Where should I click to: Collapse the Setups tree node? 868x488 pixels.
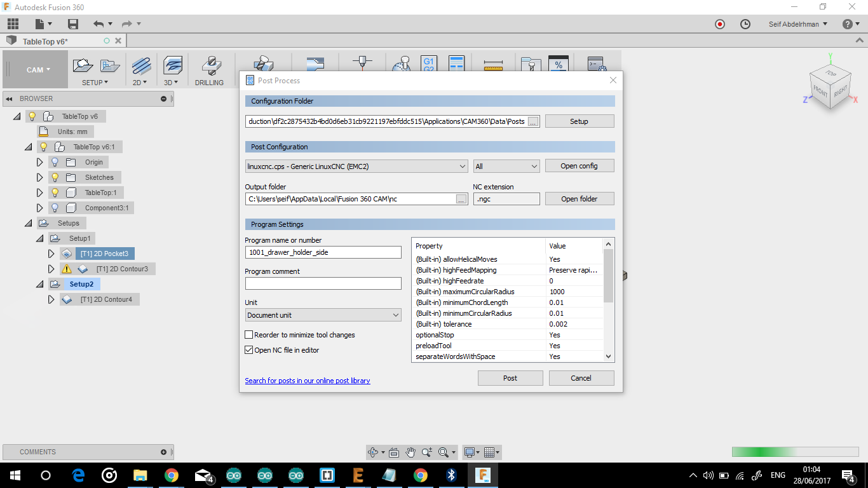click(28, 223)
